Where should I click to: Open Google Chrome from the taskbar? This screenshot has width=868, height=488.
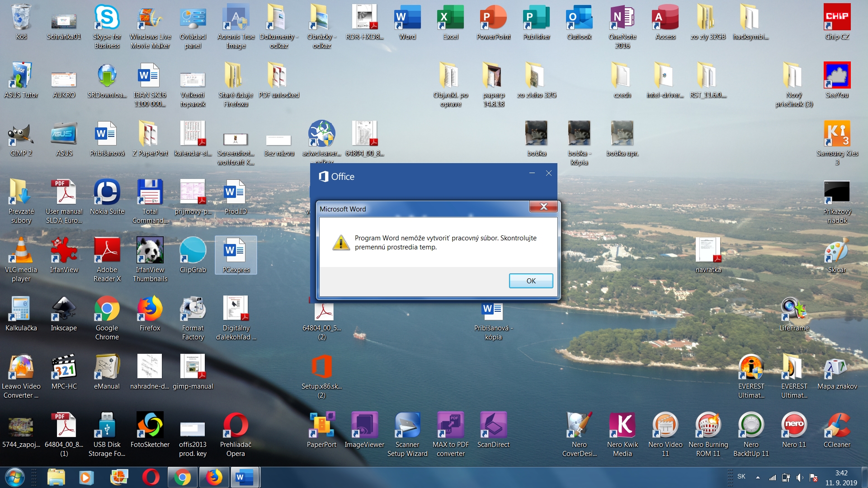(182, 477)
